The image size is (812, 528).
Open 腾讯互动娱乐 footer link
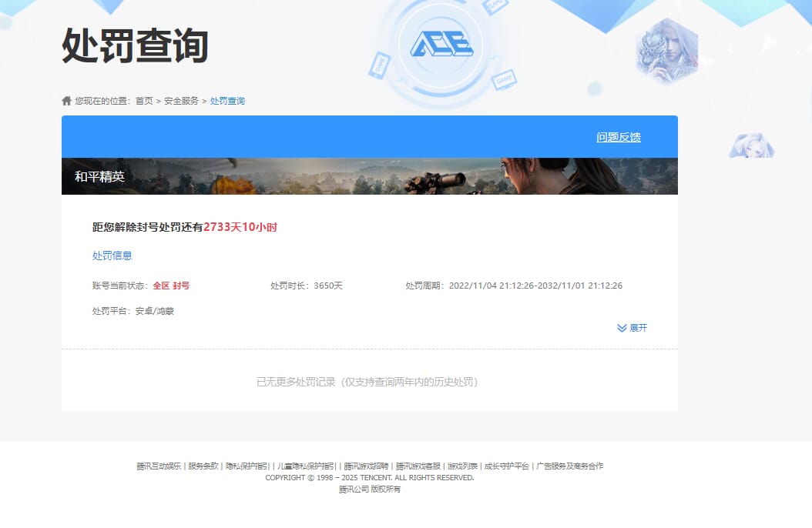pyautogui.click(x=159, y=466)
